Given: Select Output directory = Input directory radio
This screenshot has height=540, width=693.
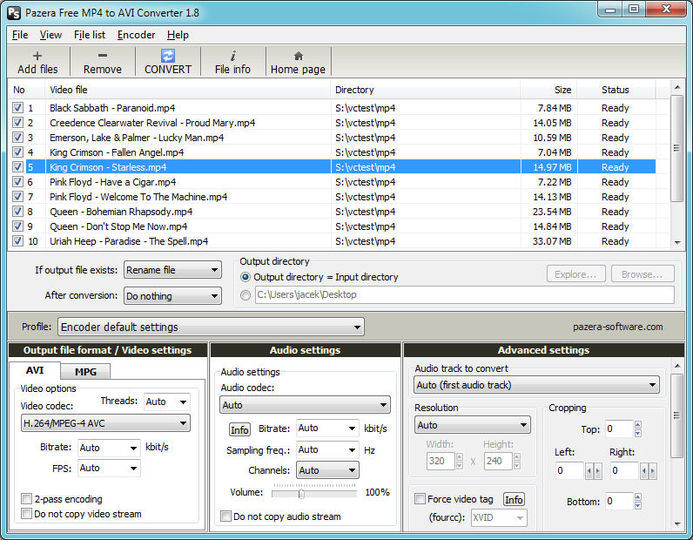Looking at the screenshot, I should pyautogui.click(x=245, y=277).
